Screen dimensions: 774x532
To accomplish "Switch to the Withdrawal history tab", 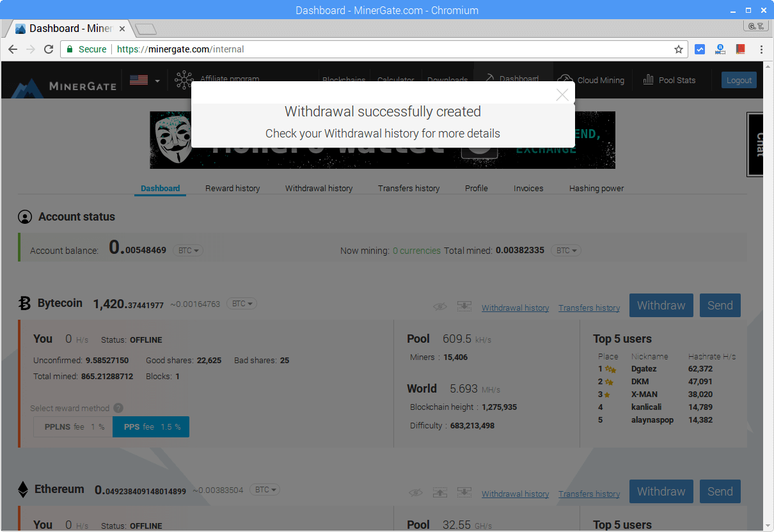I will [x=319, y=188].
